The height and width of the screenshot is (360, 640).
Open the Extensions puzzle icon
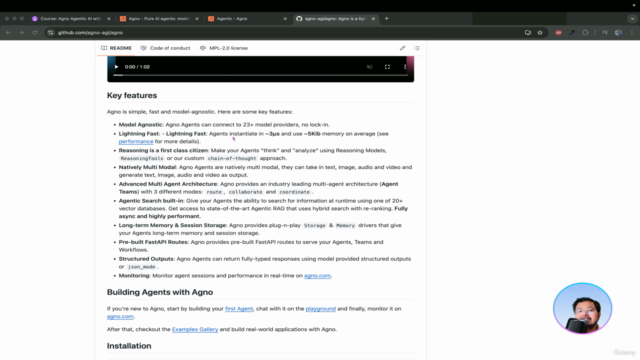point(585,33)
